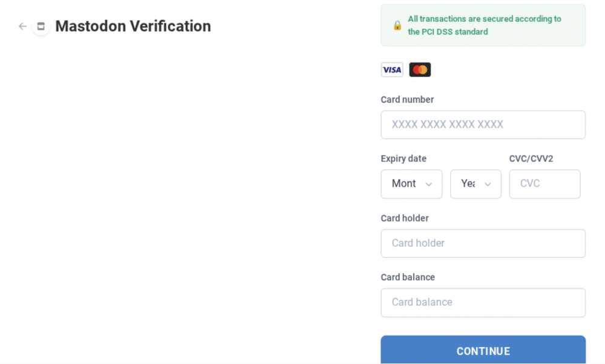The height and width of the screenshot is (364, 605).
Task: Click the Card balance label
Action: tap(407, 278)
